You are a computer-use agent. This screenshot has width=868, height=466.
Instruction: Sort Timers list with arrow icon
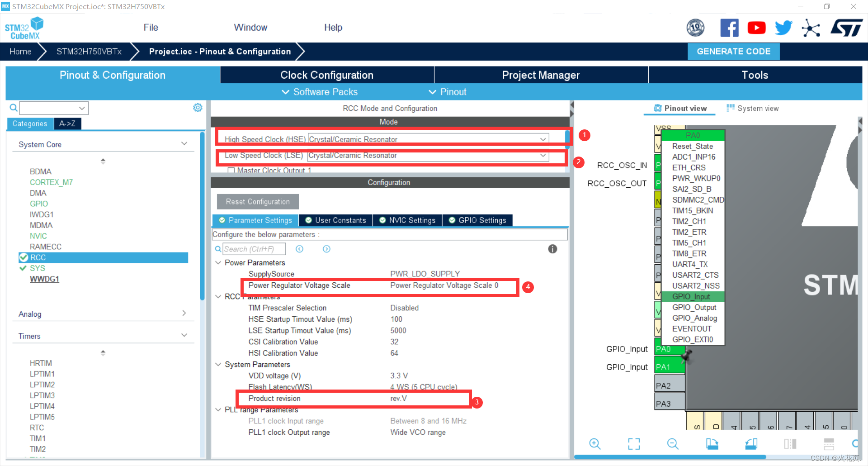[103, 353]
